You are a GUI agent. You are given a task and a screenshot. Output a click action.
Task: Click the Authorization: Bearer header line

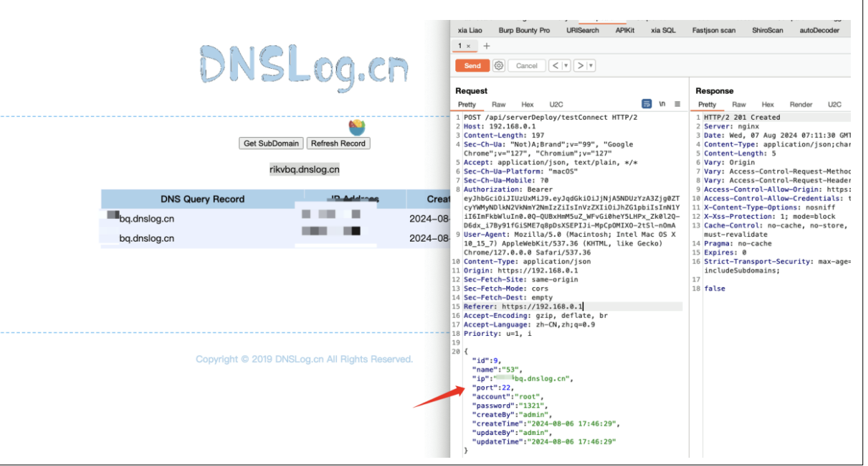(509, 189)
